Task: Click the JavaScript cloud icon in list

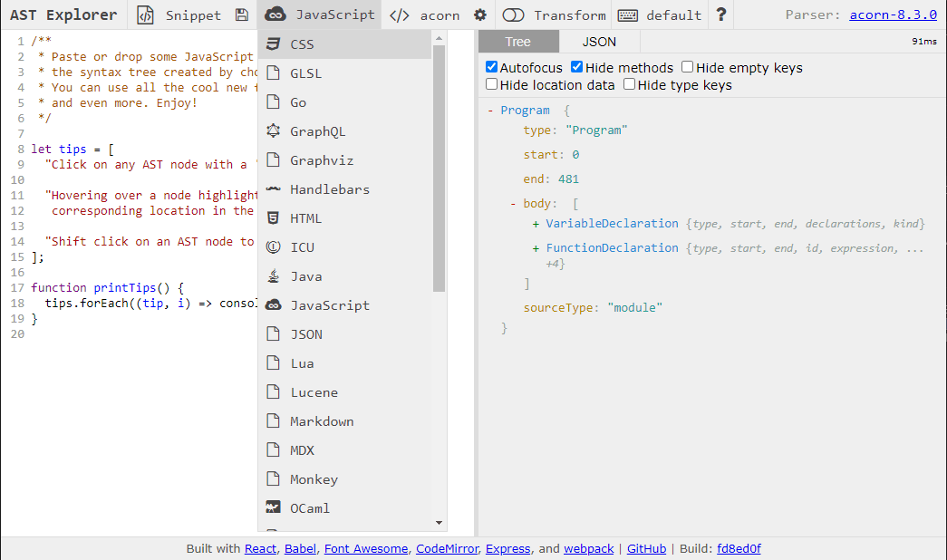Action: [x=274, y=305]
